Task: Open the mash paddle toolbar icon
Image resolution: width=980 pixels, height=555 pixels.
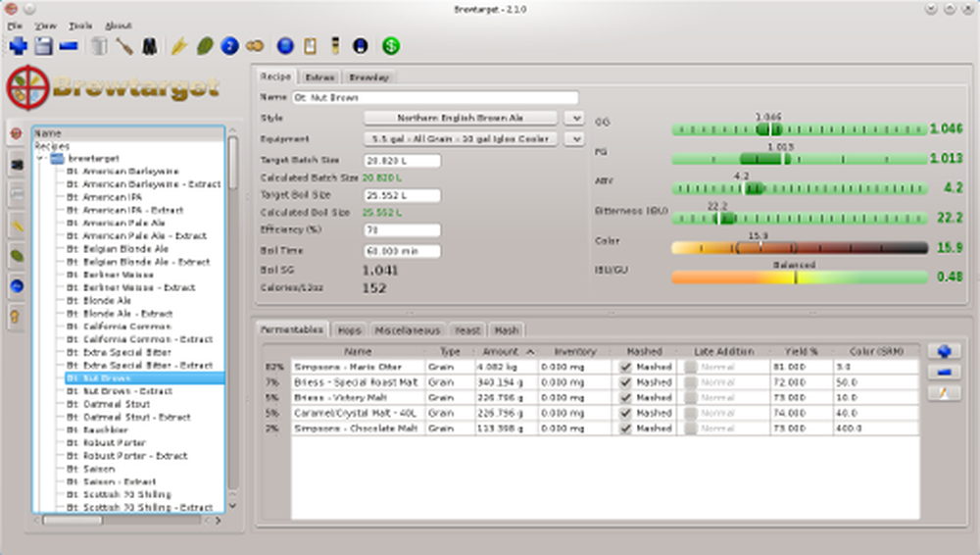Action: tap(123, 46)
